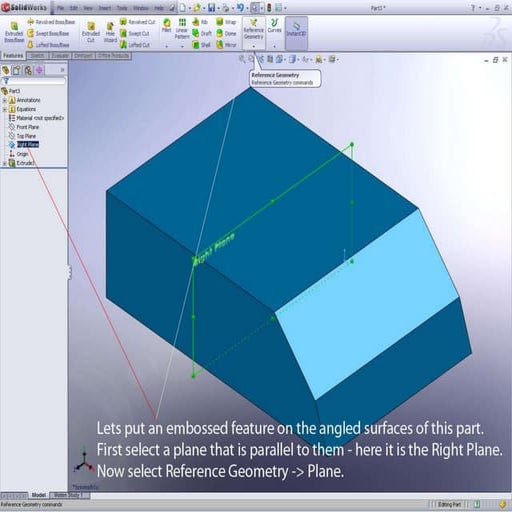Click the Options icon in title toolbar
Screen dimensions: 512x512
tap(279, 7)
